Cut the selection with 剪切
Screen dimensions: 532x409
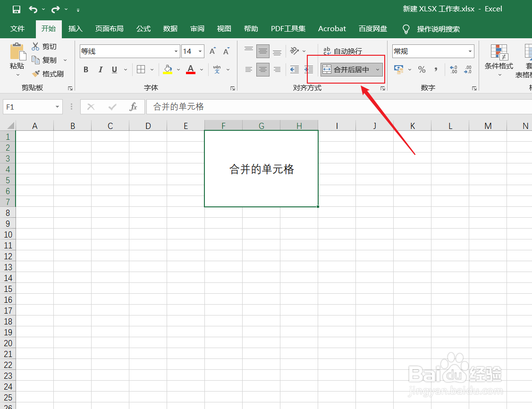pos(44,46)
